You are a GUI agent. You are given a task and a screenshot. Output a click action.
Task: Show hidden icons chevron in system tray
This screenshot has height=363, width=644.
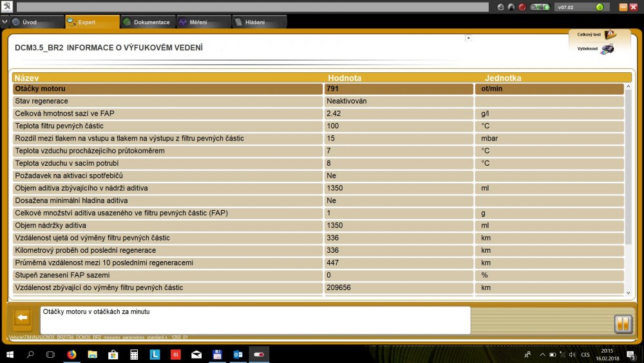point(542,355)
